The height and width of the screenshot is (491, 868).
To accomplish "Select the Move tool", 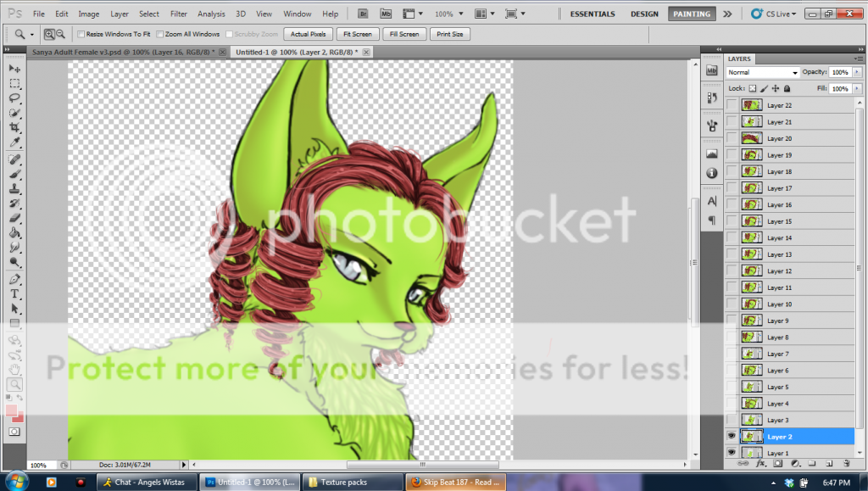I will click(14, 68).
